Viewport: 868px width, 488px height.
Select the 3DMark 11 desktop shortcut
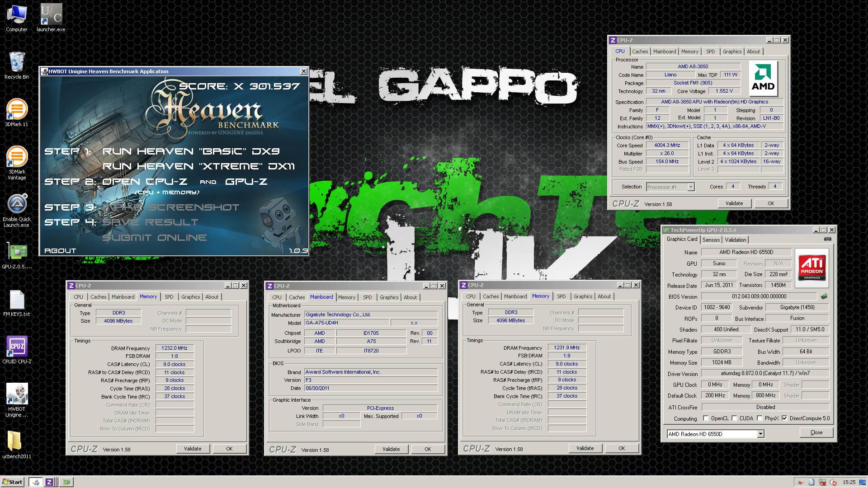point(17,113)
